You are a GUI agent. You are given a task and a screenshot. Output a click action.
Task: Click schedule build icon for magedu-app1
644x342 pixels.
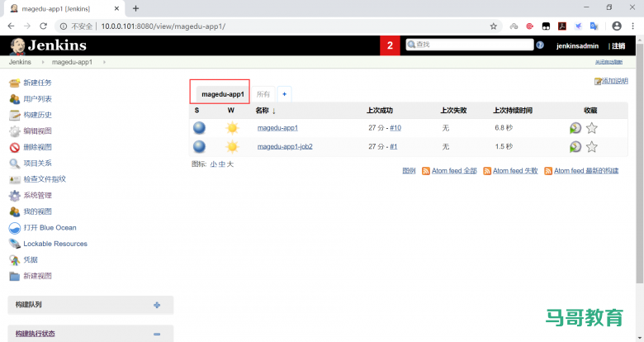pos(575,128)
